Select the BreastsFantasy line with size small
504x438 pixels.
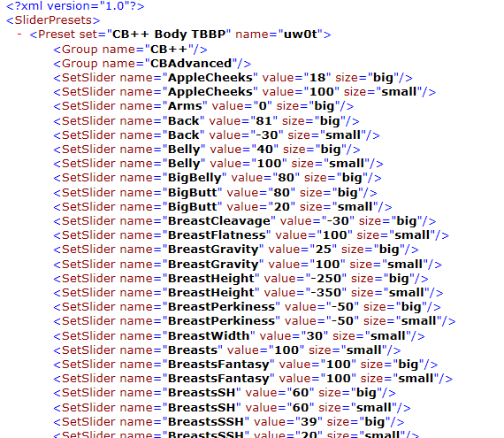tap(253, 379)
